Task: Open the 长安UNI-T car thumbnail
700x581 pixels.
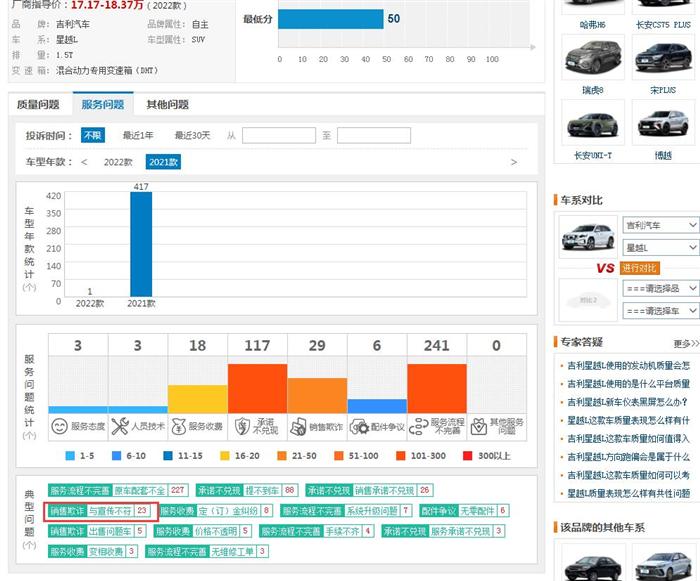Action: 593,122
